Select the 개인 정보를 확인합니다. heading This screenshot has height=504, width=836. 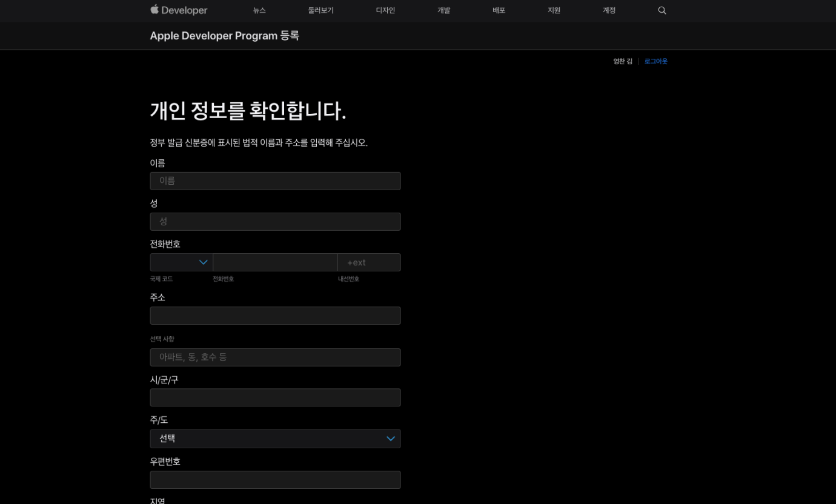coord(248,111)
